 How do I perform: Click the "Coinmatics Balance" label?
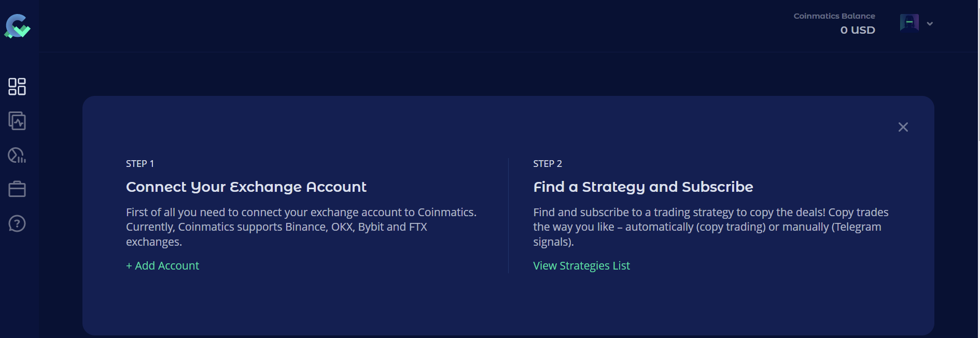834,16
